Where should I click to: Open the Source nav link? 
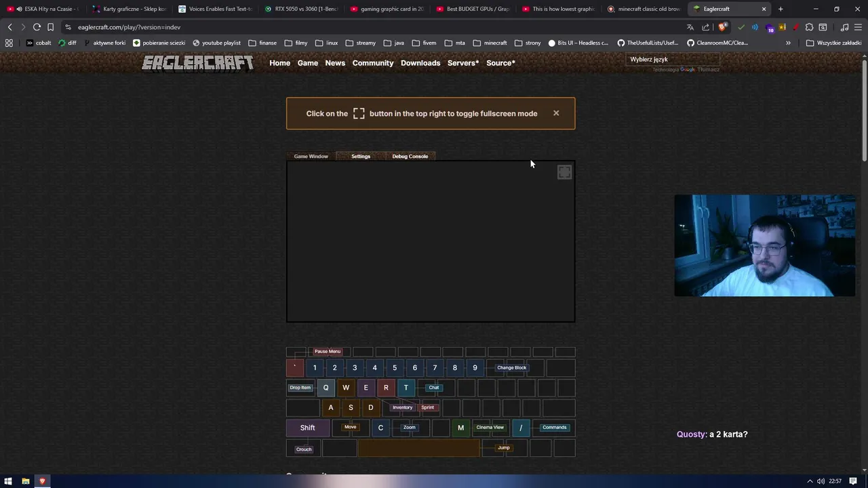pos(500,63)
